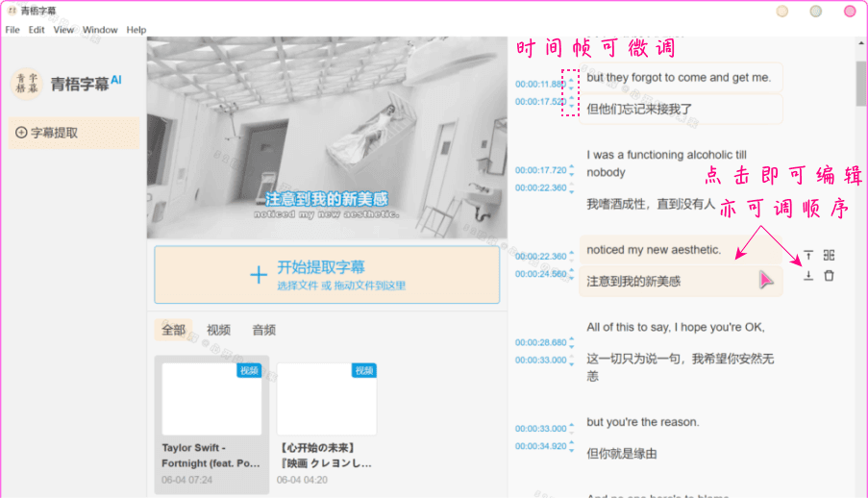Click the circled plus icon in 字幕提取
The height and width of the screenshot is (498, 868).
coord(21,133)
